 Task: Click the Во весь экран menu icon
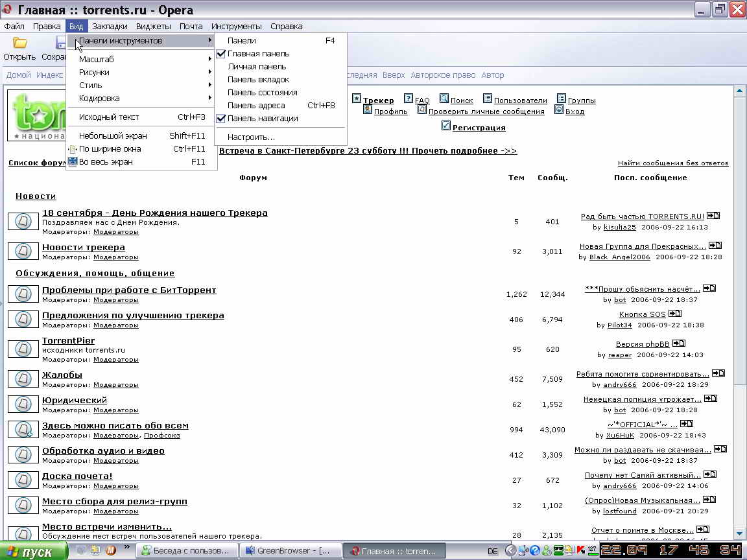[x=73, y=162]
